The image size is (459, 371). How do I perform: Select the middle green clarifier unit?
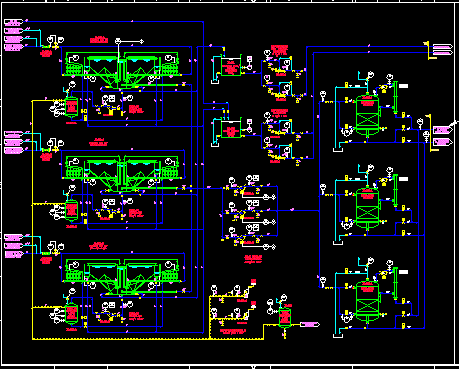coord(122,173)
